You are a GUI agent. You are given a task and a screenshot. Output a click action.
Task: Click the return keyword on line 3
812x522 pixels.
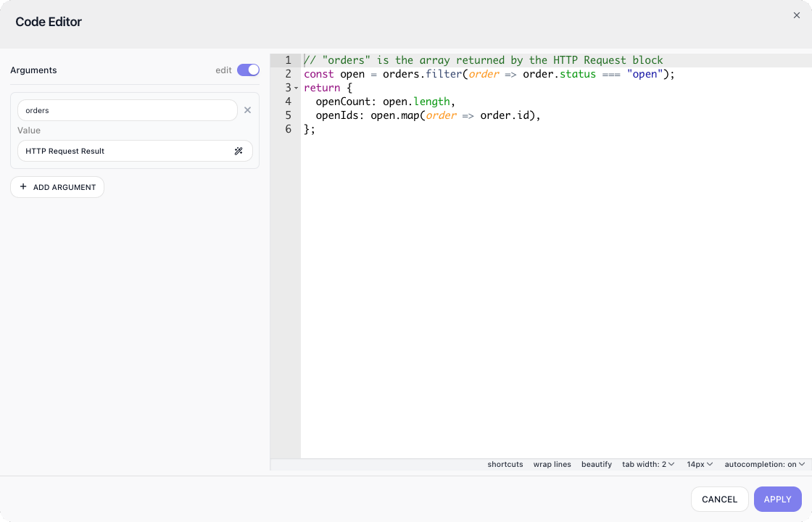(322, 88)
